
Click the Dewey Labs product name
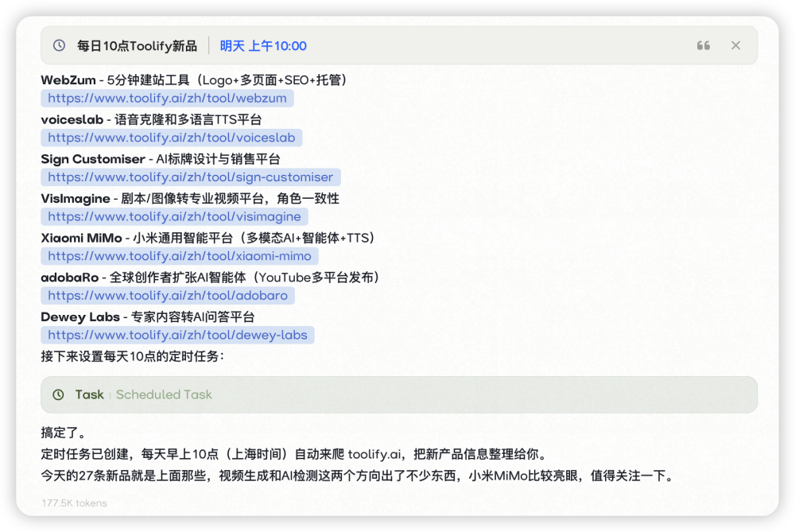(80, 317)
